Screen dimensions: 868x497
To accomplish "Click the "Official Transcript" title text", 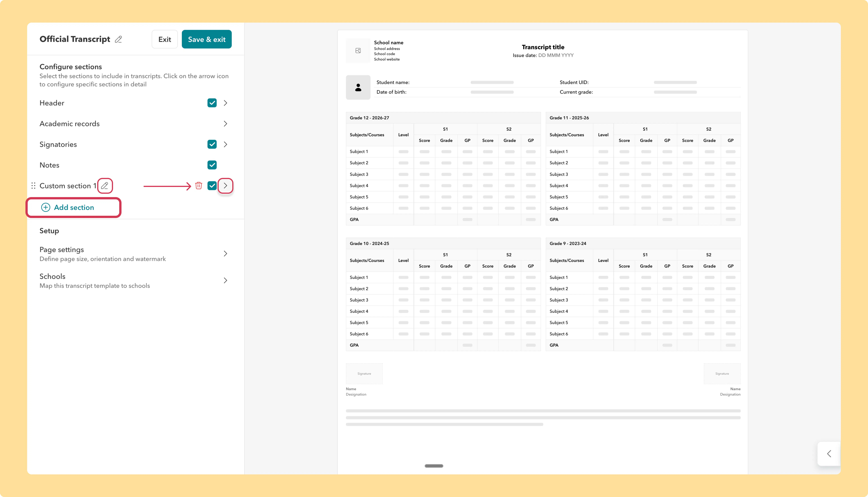I will [x=75, y=39].
